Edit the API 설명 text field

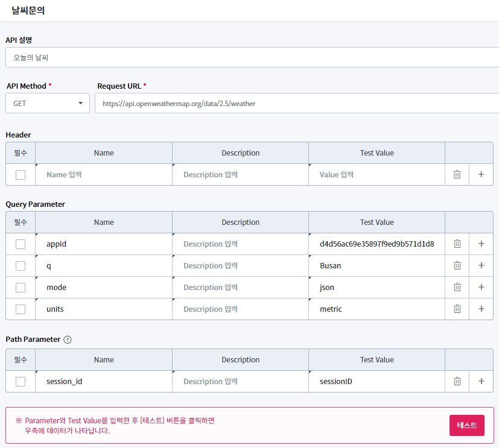click(253, 58)
